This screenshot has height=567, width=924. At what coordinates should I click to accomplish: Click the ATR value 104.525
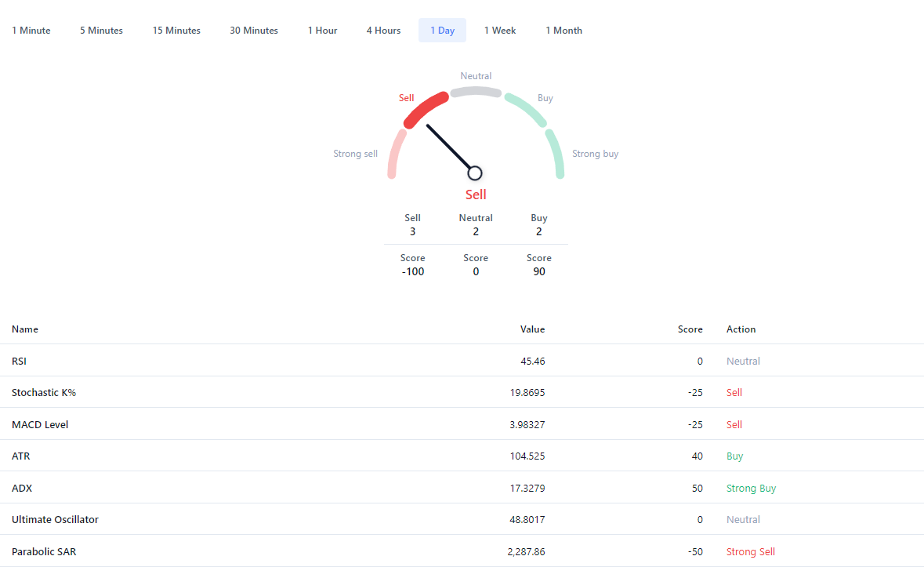tap(527, 456)
